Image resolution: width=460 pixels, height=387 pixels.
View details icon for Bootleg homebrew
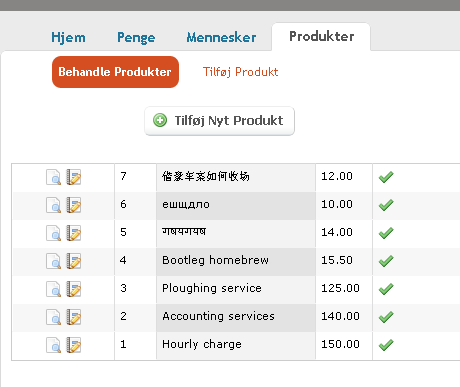[53, 261]
